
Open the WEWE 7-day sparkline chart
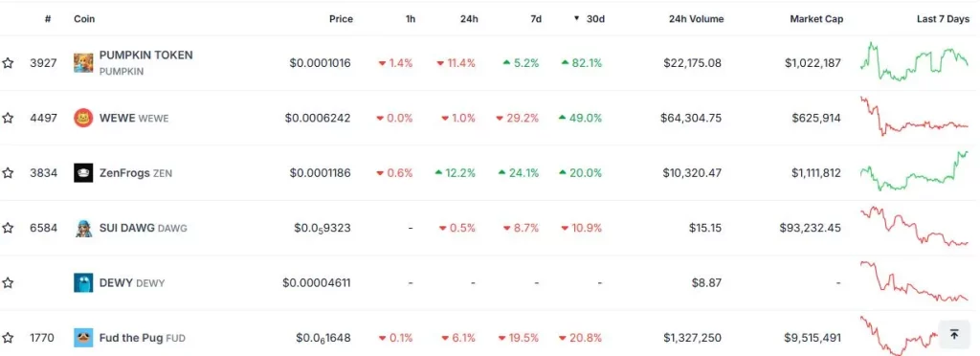(914, 118)
